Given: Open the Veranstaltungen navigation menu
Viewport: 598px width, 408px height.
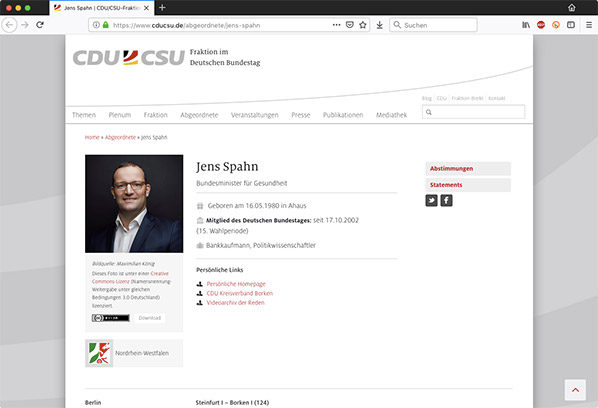Looking at the screenshot, I should click(x=255, y=115).
